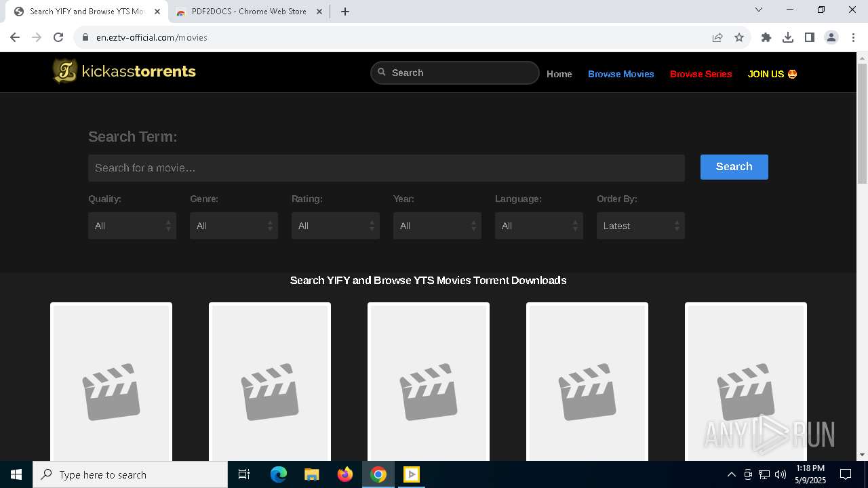Image resolution: width=868 pixels, height=488 pixels.
Task: Open the yellow play app in taskbar
Action: tap(412, 474)
